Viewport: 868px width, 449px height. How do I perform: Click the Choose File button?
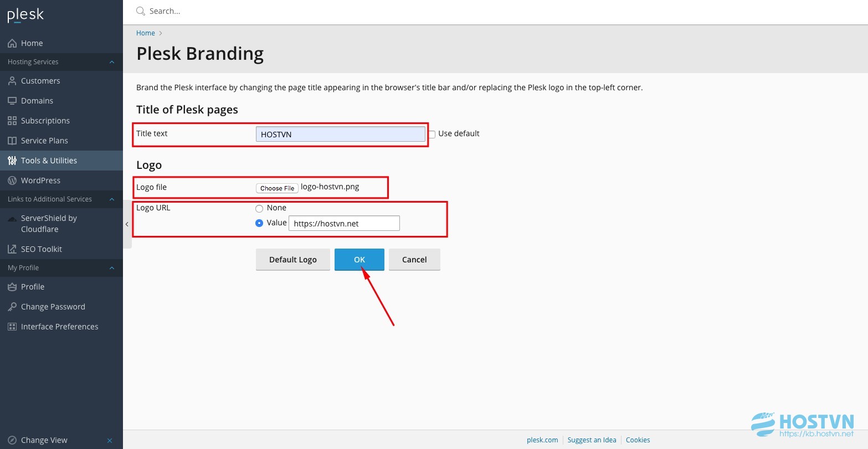pyautogui.click(x=277, y=188)
